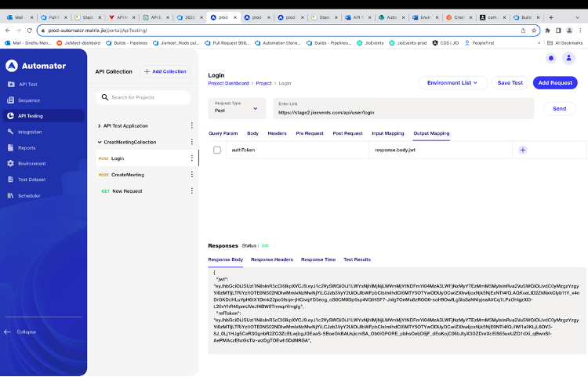The height and width of the screenshot is (377, 588).
Task: Click the response.body.jwt value field
Action: (441, 150)
